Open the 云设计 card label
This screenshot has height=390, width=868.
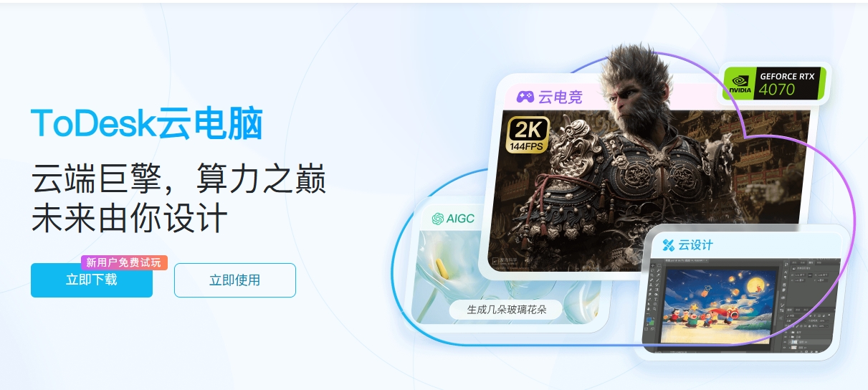click(696, 245)
